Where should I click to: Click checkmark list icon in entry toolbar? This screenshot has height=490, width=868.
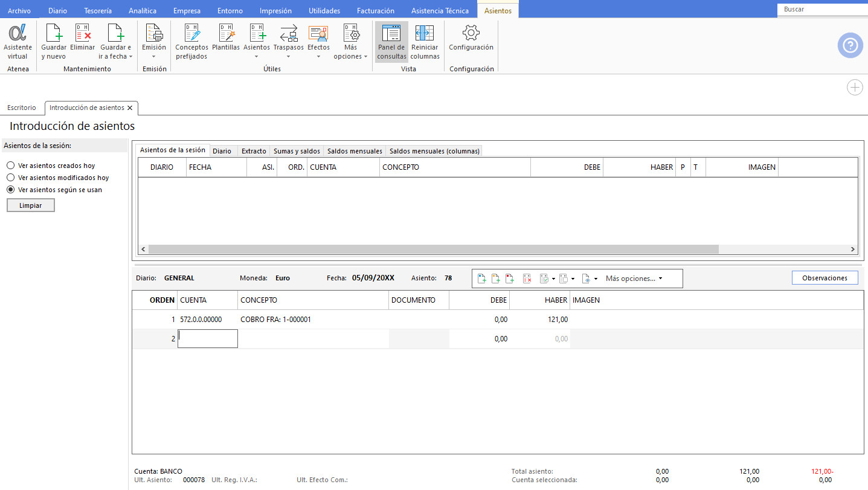544,279
